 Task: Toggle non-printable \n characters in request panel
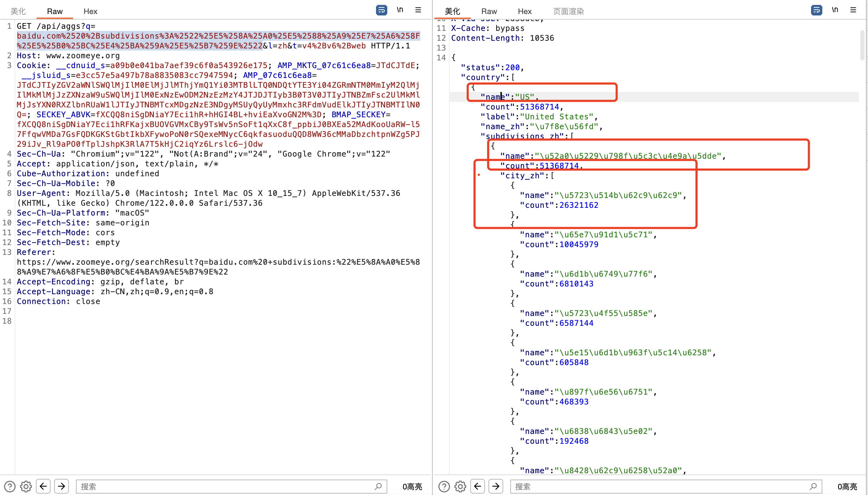[400, 10]
